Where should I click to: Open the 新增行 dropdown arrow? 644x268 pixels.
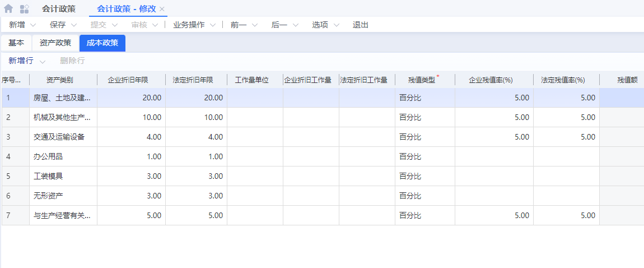(x=43, y=61)
